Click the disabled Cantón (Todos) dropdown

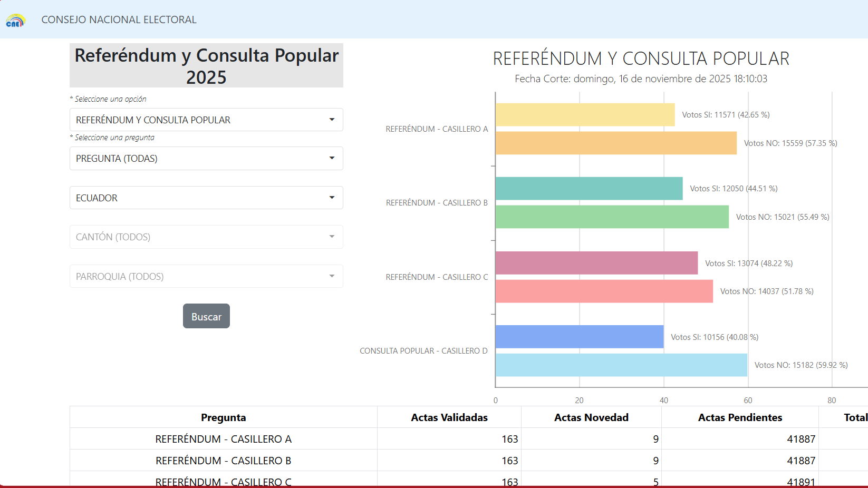[x=206, y=237]
